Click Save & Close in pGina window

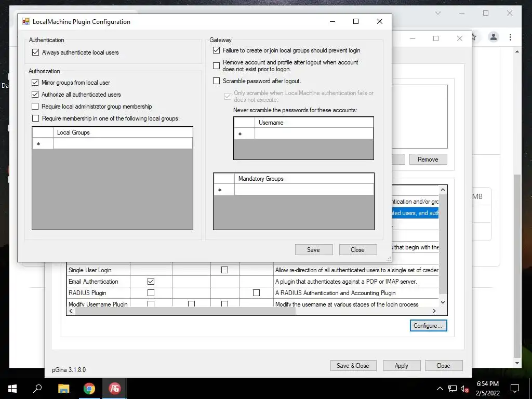point(353,366)
